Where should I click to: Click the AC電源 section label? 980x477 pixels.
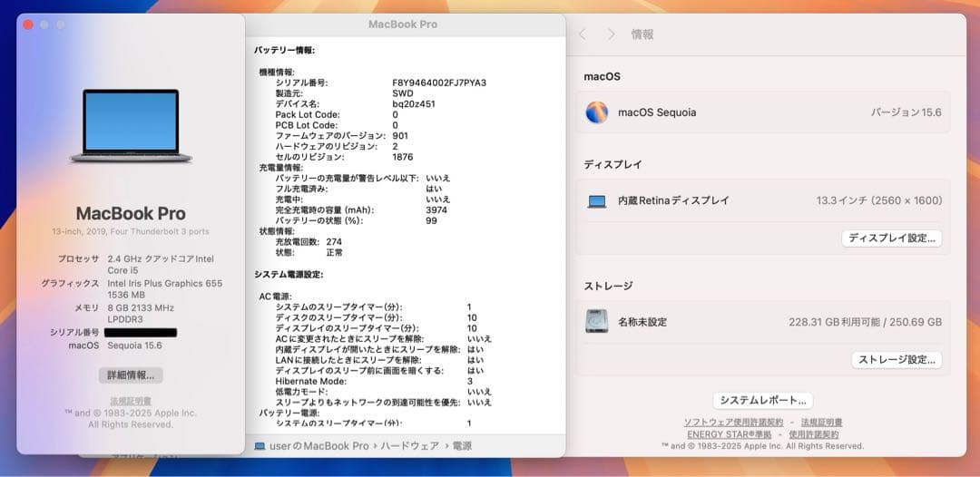[276, 297]
